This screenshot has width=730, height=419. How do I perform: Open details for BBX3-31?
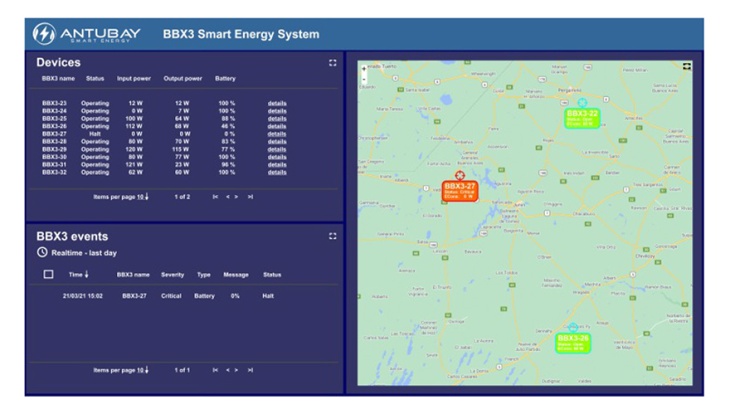point(277,165)
